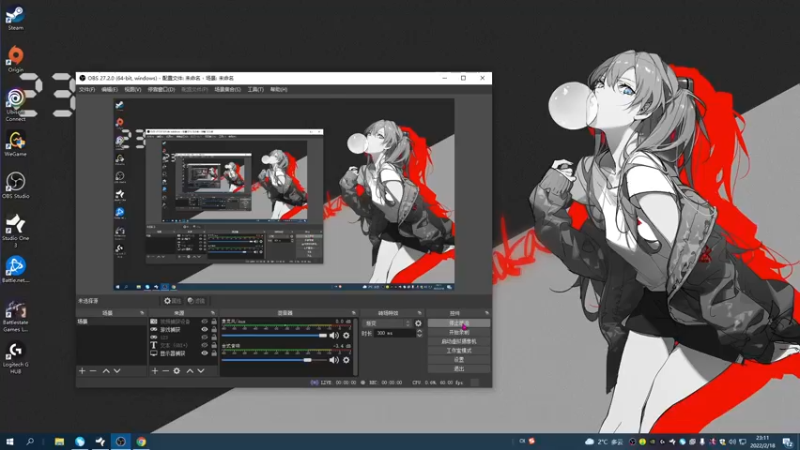Open Windows Start menu

[9, 442]
